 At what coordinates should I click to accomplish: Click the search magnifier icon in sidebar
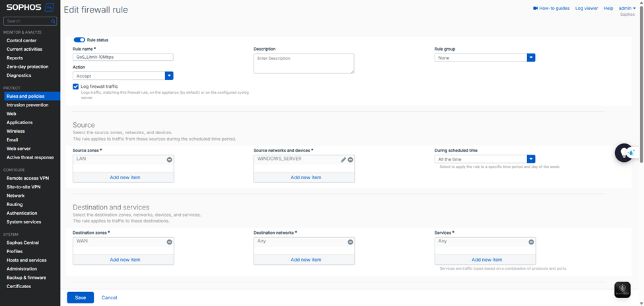pos(54,21)
